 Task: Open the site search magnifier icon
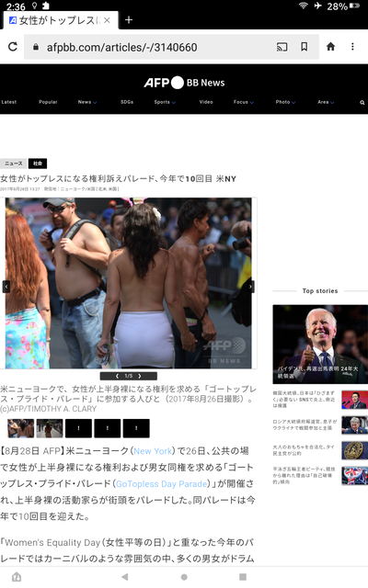point(362,102)
